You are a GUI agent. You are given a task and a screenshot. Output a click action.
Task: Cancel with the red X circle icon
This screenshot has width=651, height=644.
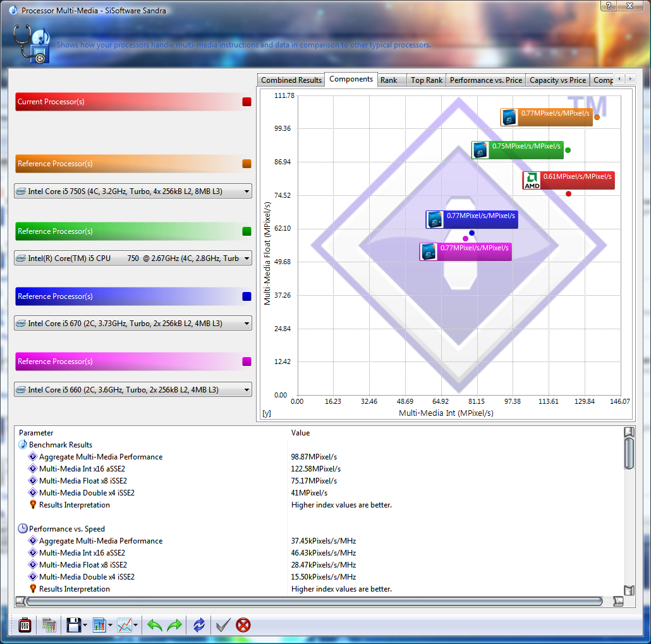pyautogui.click(x=243, y=625)
